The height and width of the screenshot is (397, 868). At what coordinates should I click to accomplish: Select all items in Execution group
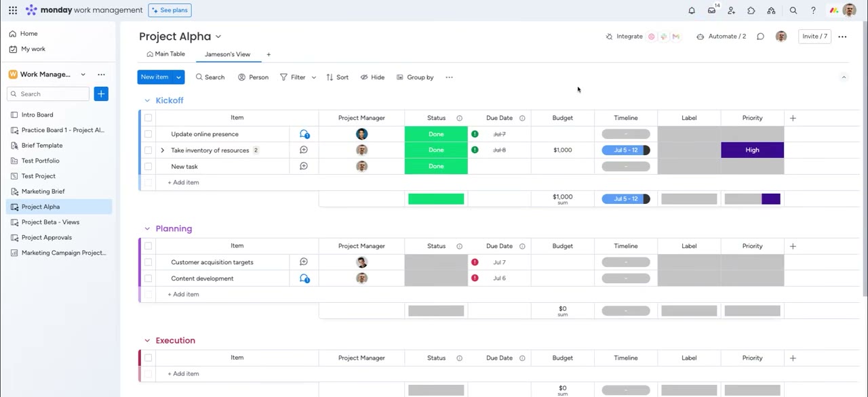[148, 358]
